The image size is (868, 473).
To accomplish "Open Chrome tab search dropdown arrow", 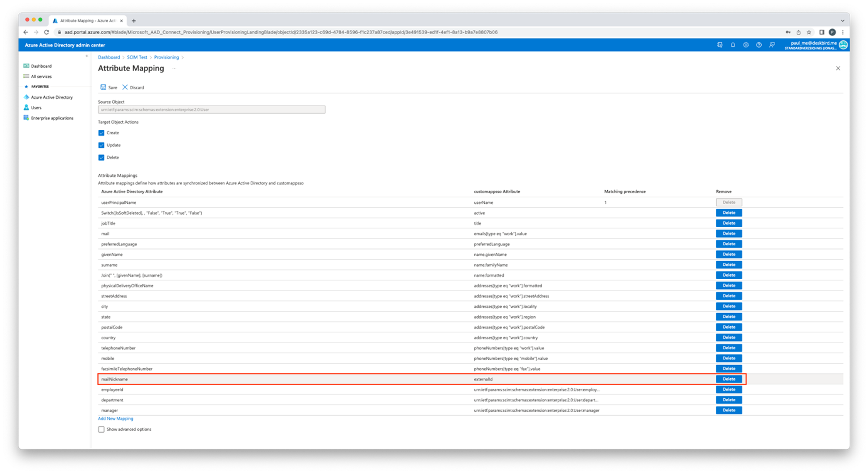I will (842, 20).
